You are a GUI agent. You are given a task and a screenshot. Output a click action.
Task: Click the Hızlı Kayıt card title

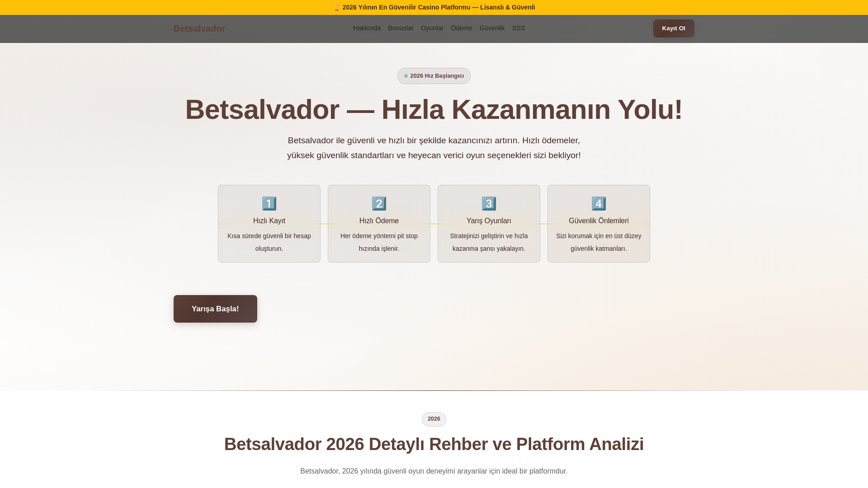tap(269, 221)
